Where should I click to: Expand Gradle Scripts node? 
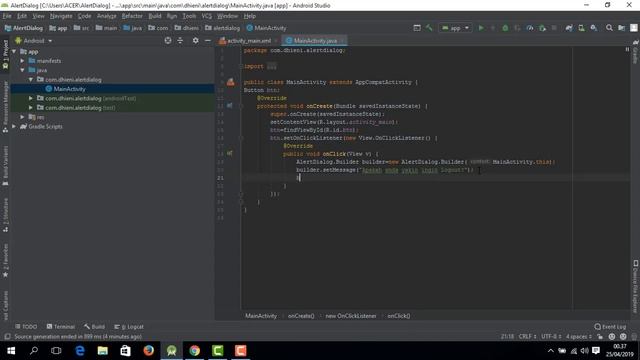pos(14,127)
